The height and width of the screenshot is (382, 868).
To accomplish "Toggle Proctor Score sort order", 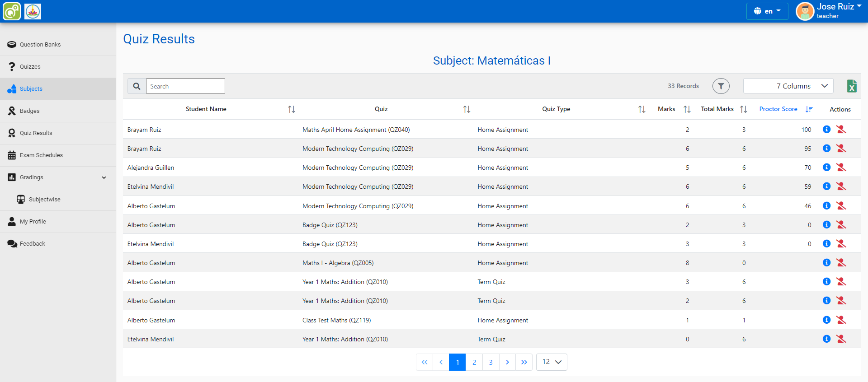I will [x=809, y=109].
